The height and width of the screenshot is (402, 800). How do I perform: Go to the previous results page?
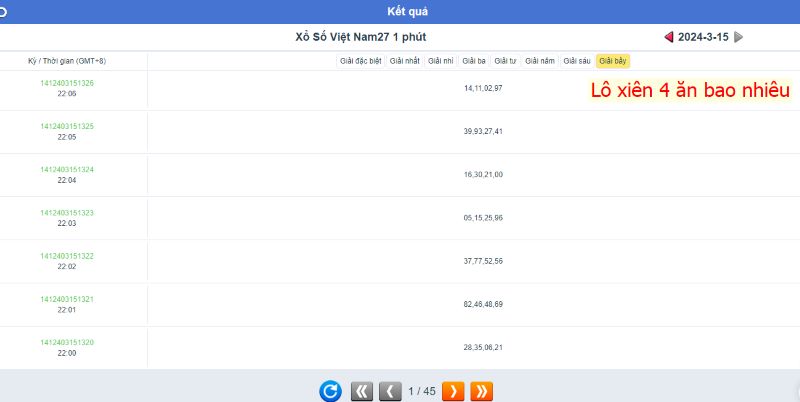pyautogui.click(x=391, y=391)
